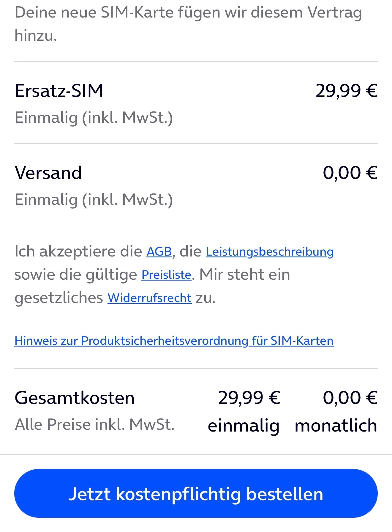Screen dimensions: 392x532
Task: Click the Gesamtkosten heading
Action: pyautogui.click(x=75, y=398)
